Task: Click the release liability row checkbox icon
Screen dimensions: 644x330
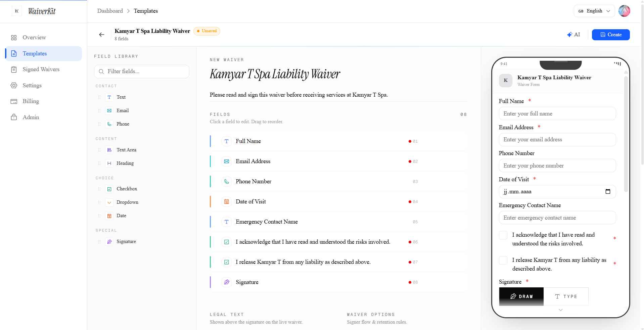Action: [227, 262]
